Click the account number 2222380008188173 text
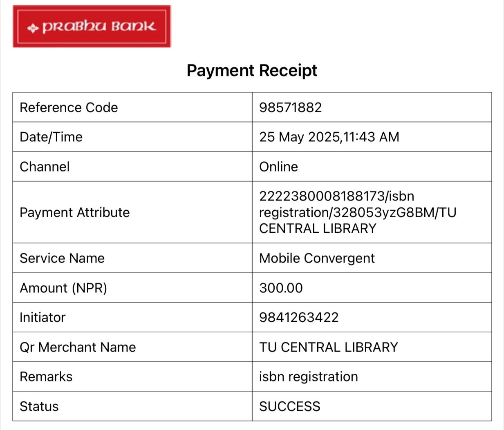The image size is (504, 430). [x=322, y=196]
